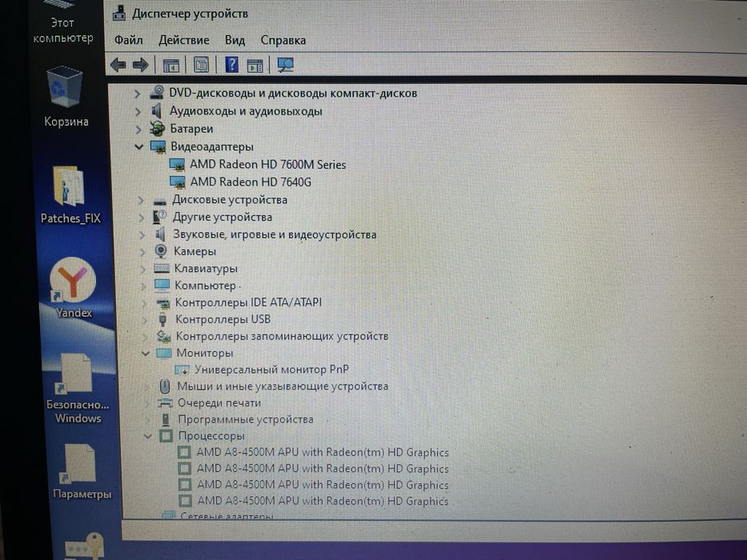Open the Действие menu
Image resolution: width=747 pixels, height=560 pixels.
(184, 40)
